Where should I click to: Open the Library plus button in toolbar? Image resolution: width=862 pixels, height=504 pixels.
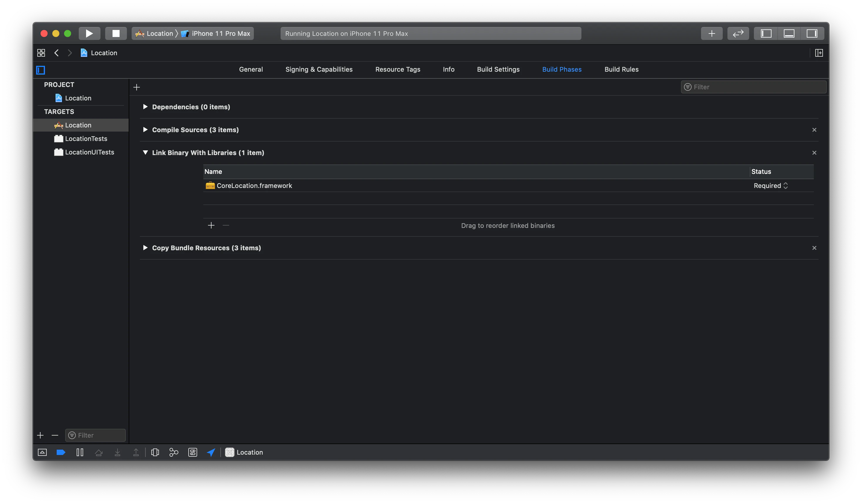[x=712, y=33]
